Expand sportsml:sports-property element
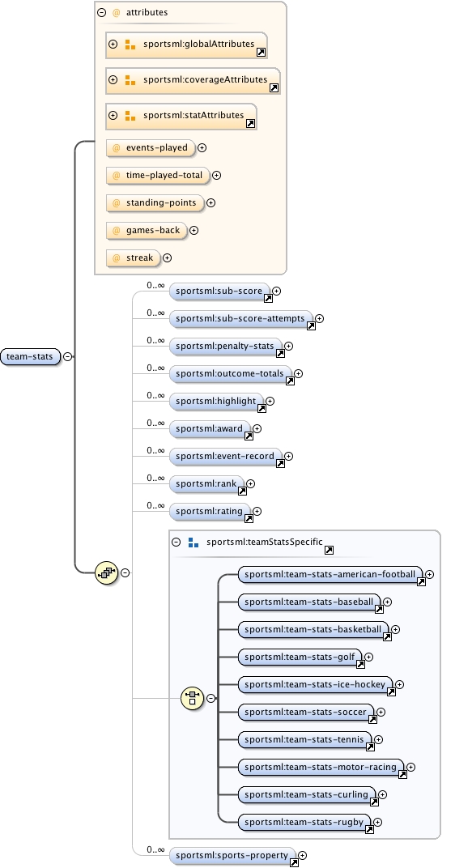The image size is (455, 868). pyautogui.click(x=302, y=856)
